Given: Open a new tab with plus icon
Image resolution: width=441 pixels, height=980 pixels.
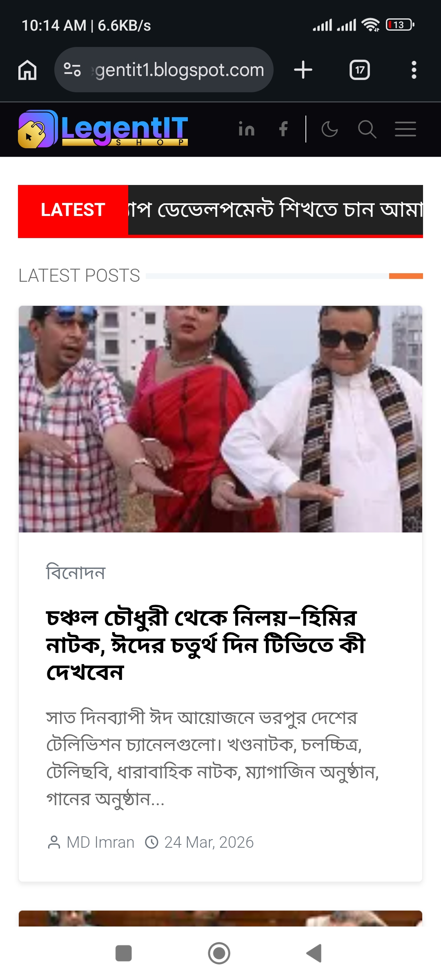Looking at the screenshot, I should pyautogui.click(x=303, y=70).
